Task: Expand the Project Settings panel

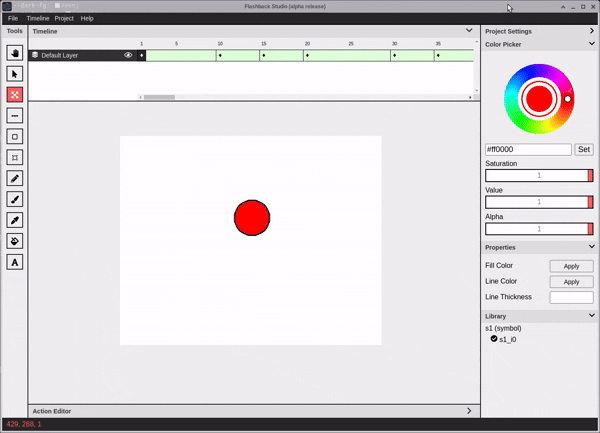Action: (x=592, y=31)
